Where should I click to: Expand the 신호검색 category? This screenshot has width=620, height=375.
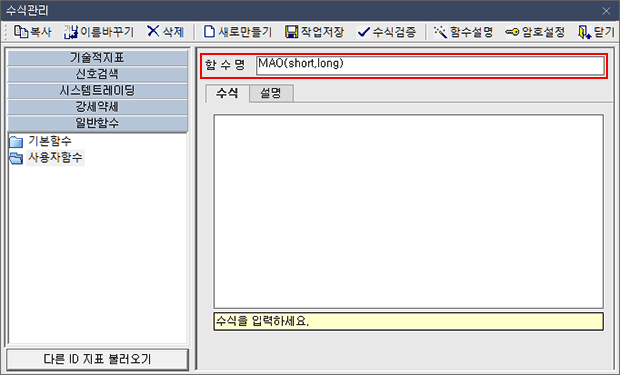click(x=97, y=74)
